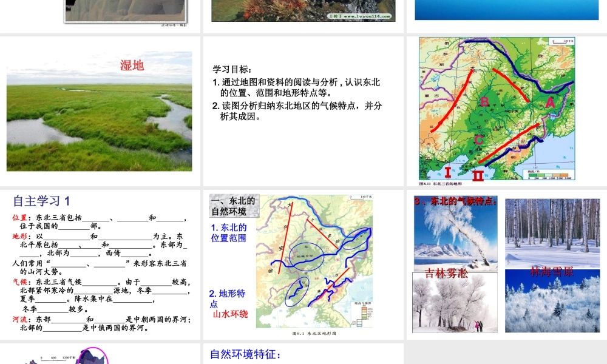Click the line starting 2. 读图分析归纳东北地区
This screenshot has width=607, height=364.
(x=297, y=111)
